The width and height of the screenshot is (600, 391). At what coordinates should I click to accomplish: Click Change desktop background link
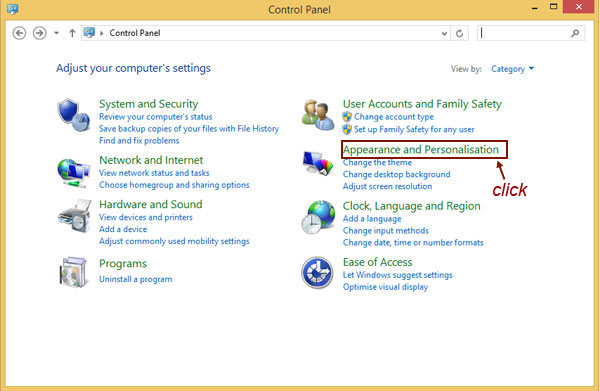pos(396,174)
